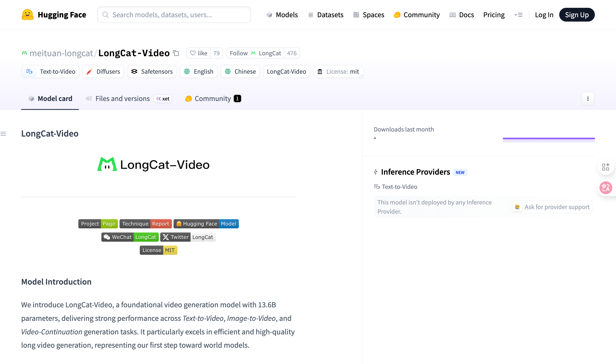Click the downloads last month chart line

pos(548,139)
